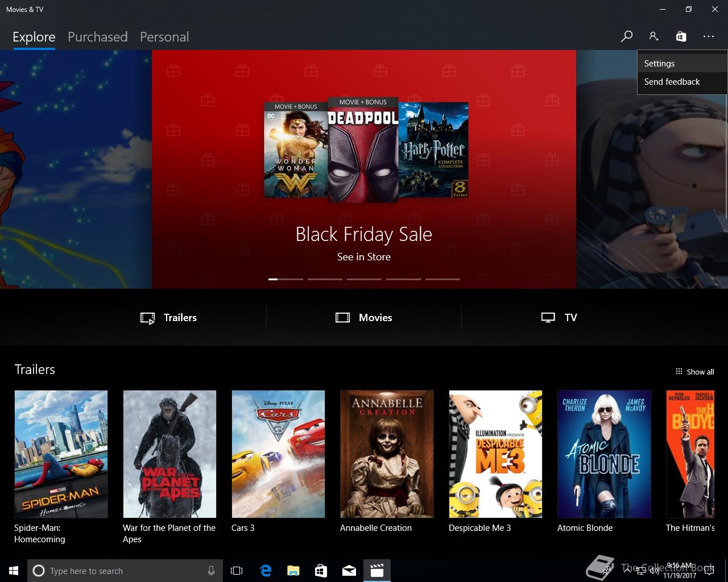Open the Store shopping bag icon in header
Viewport: 728px width, 582px height.
(x=681, y=36)
